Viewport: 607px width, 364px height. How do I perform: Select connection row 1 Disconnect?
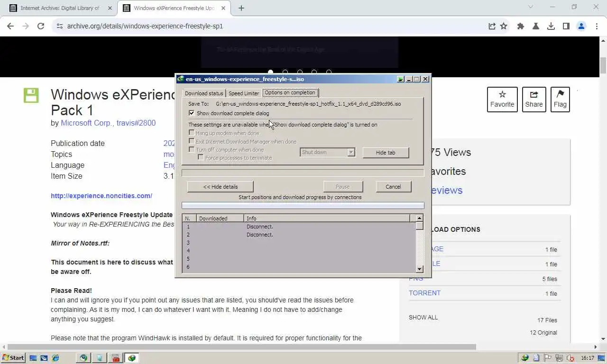[x=299, y=227]
